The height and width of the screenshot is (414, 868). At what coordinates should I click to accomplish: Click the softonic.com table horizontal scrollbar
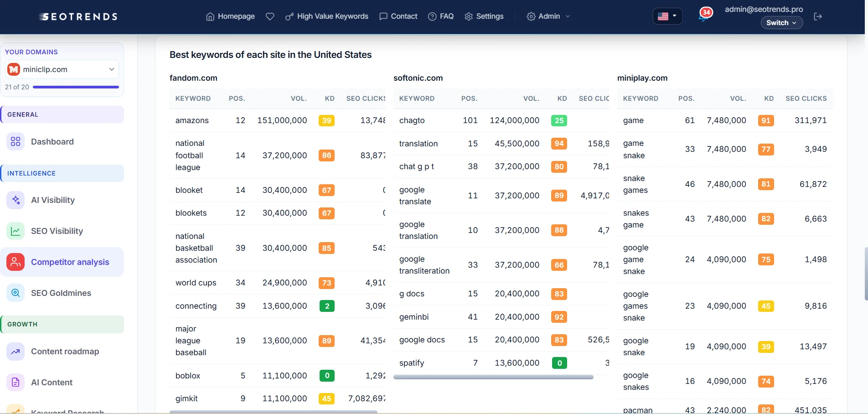493,377
